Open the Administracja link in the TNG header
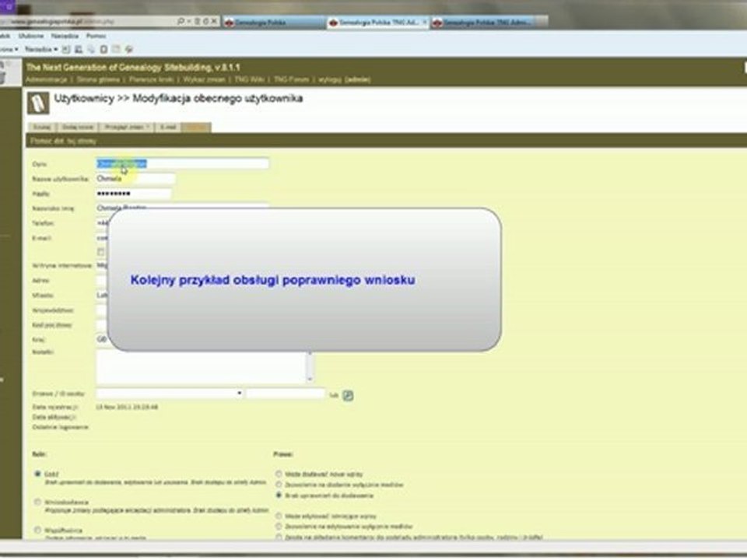The height and width of the screenshot is (560, 747). click(x=46, y=79)
